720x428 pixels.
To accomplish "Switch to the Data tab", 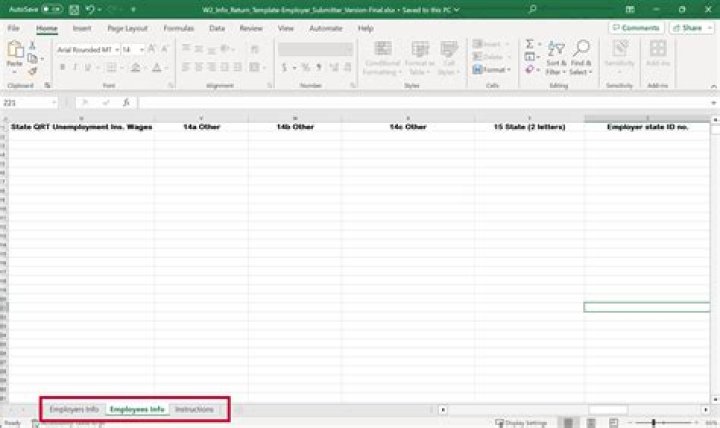I will [x=217, y=28].
